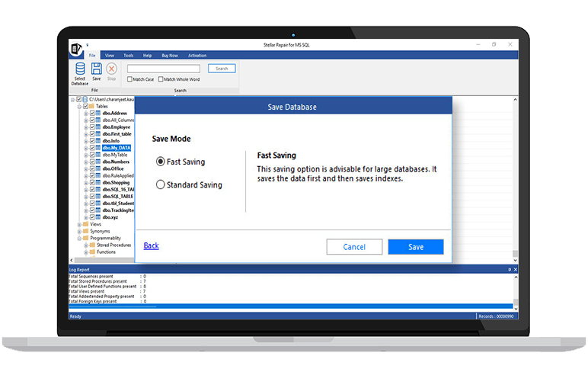Open the Buy Now ribbon tab
This screenshot has width=588, height=372.
(x=170, y=55)
